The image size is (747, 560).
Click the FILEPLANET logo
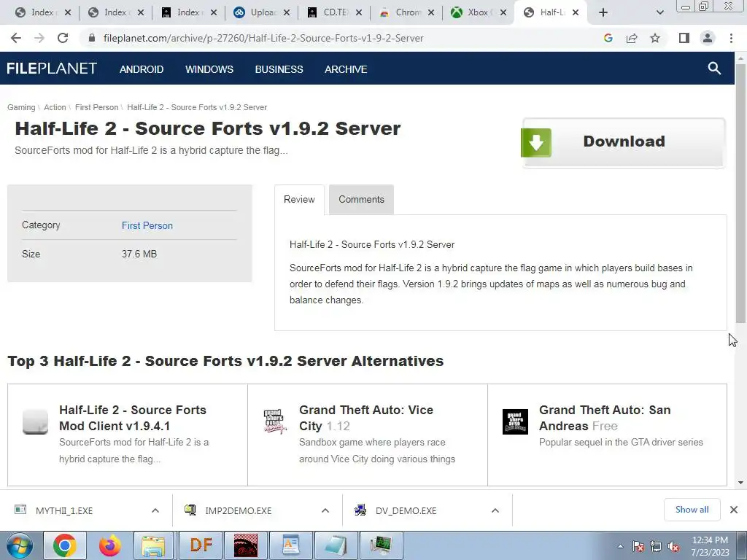pos(52,69)
